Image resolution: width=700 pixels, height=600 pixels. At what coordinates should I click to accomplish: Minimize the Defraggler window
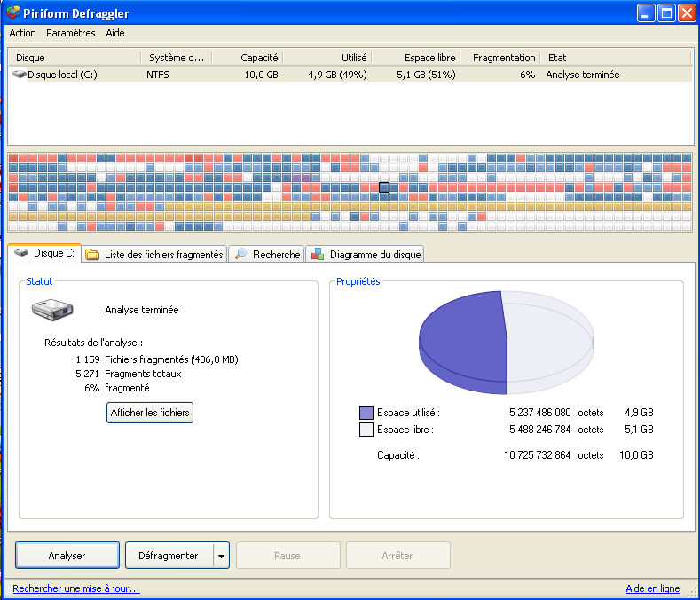point(645,13)
